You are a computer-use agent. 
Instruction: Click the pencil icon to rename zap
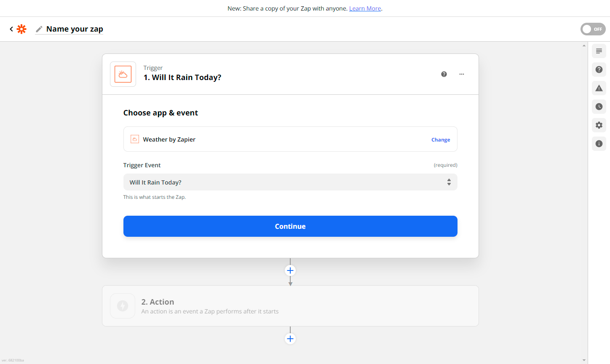39,29
